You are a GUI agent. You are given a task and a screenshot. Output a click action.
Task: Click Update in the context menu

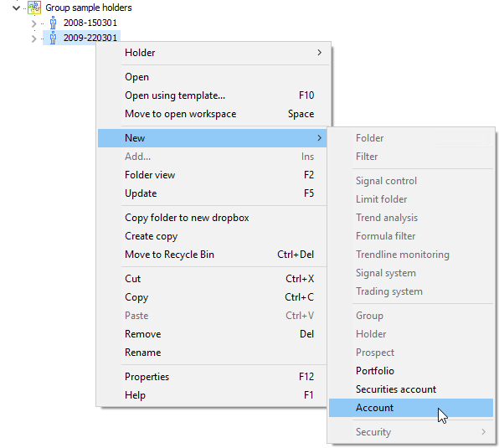click(x=213, y=193)
